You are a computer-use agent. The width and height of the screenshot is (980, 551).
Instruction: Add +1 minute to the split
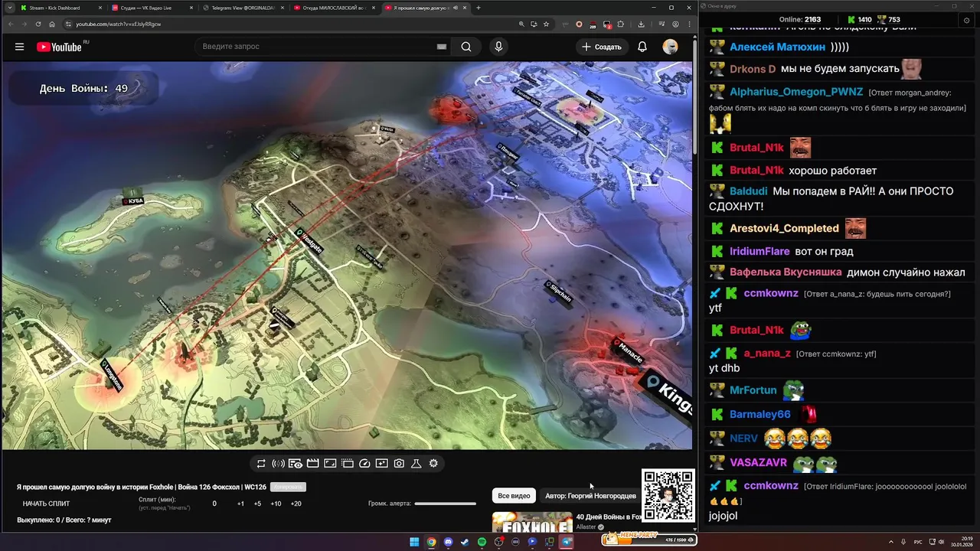click(240, 504)
